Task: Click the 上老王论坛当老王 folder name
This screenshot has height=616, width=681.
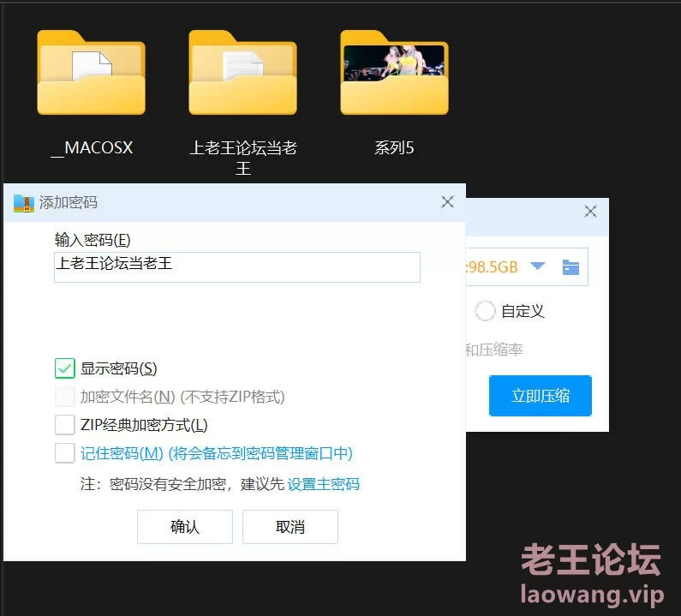Action: pyautogui.click(x=243, y=158)
